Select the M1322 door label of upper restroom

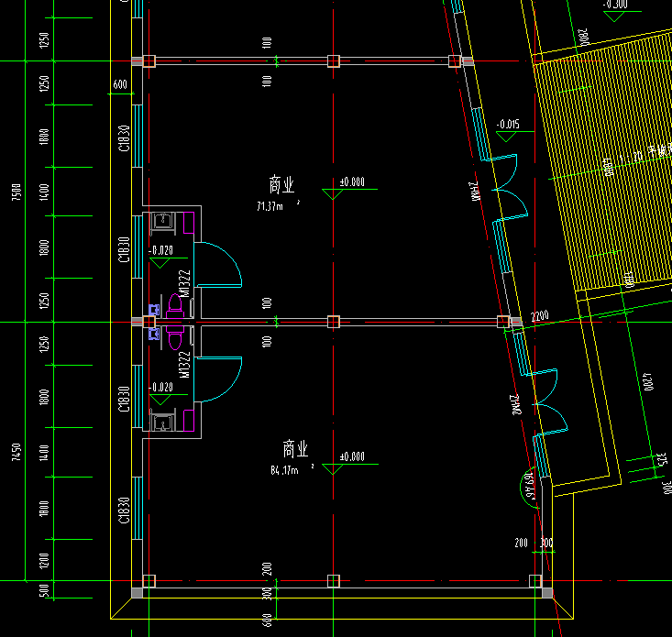click(x=184, y=283)
